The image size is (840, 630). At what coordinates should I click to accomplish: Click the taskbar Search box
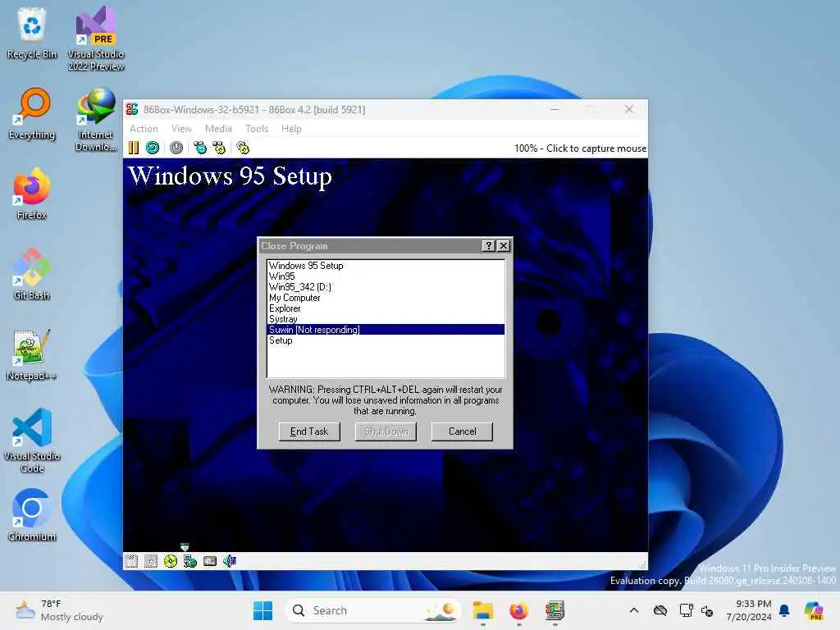(373, 610)
